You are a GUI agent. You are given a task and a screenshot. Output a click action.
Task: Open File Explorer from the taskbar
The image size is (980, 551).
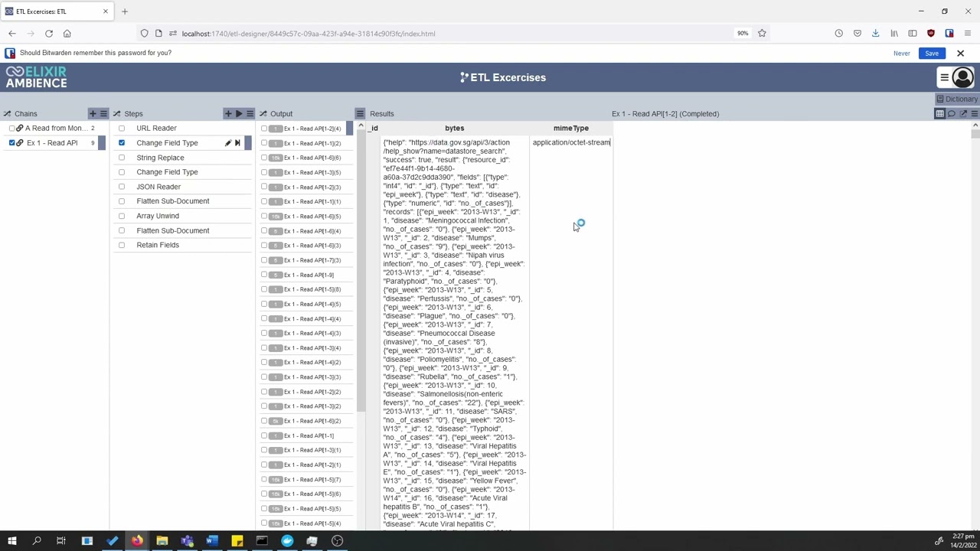pyautogui.click(x=162, y=541)
